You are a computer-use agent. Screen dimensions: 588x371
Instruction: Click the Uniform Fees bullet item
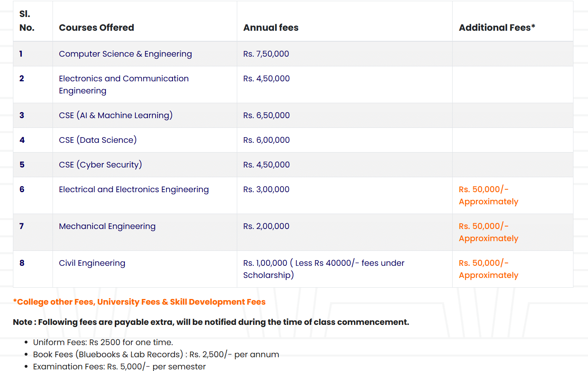click(x=103, y=342)
